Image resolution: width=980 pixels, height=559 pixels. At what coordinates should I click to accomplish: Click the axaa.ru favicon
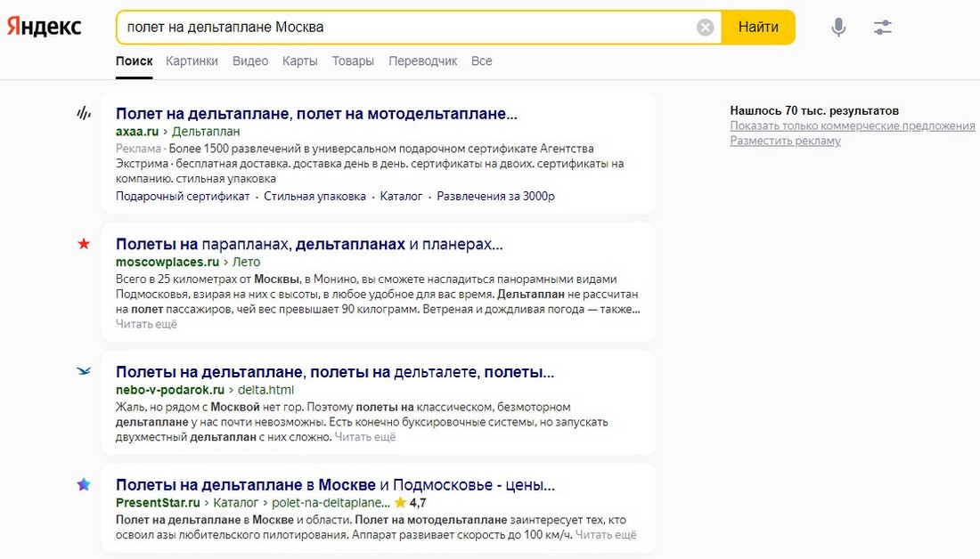(84, 113)
